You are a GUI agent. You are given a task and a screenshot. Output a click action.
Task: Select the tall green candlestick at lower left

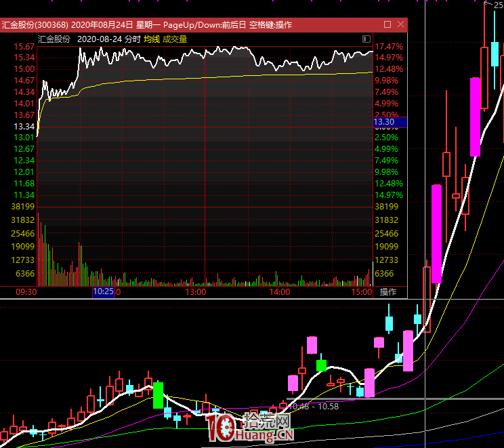tap(159, 394)
